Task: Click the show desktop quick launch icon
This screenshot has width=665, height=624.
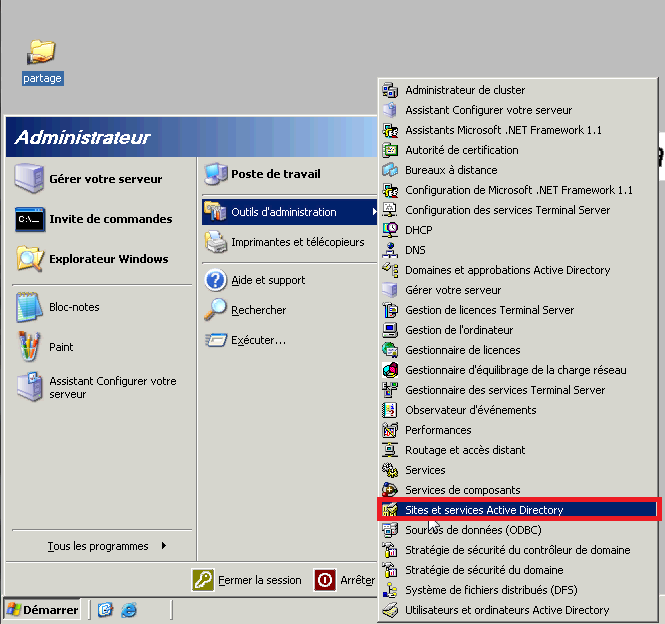Action: coord(105,610)
